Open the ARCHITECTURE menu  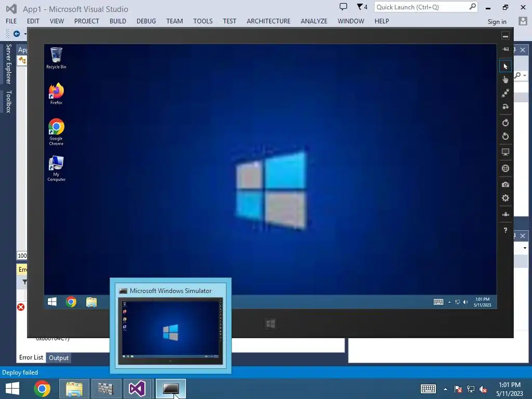tap(269, 21)
